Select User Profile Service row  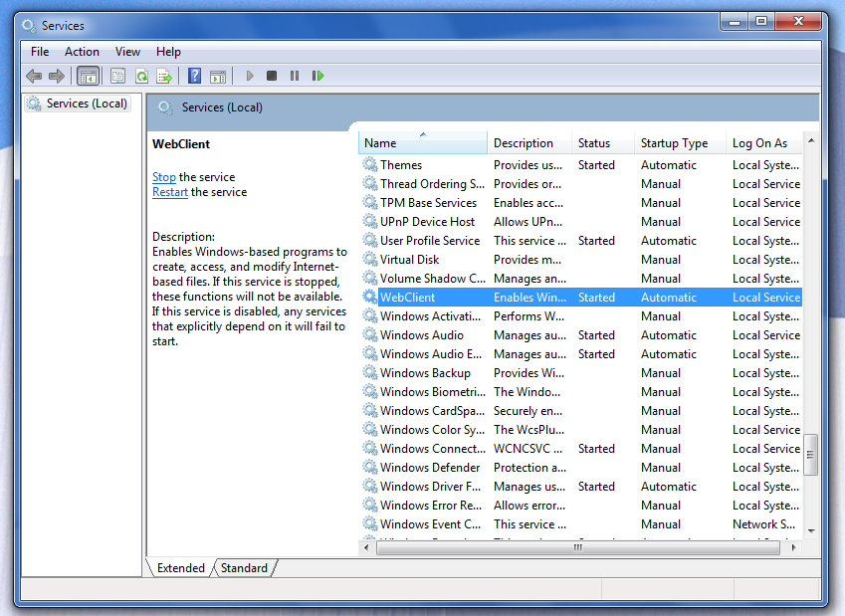[x=581, y=241]
